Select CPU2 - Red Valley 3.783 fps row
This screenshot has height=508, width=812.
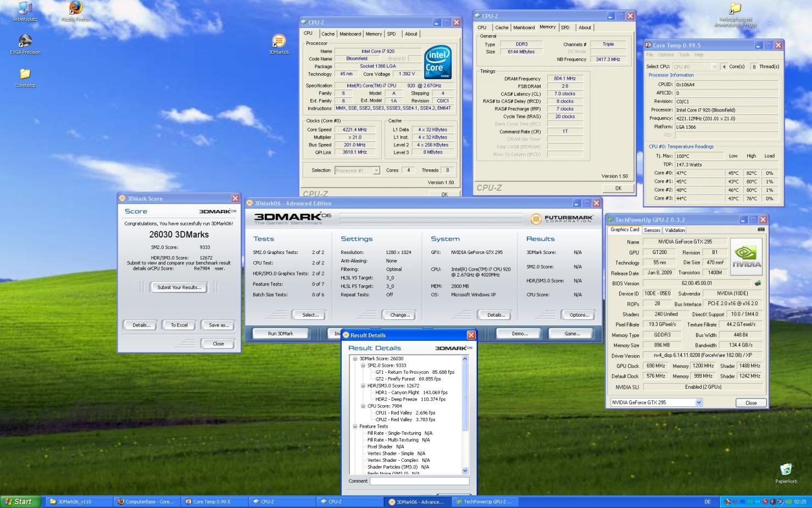coord(405,419)
